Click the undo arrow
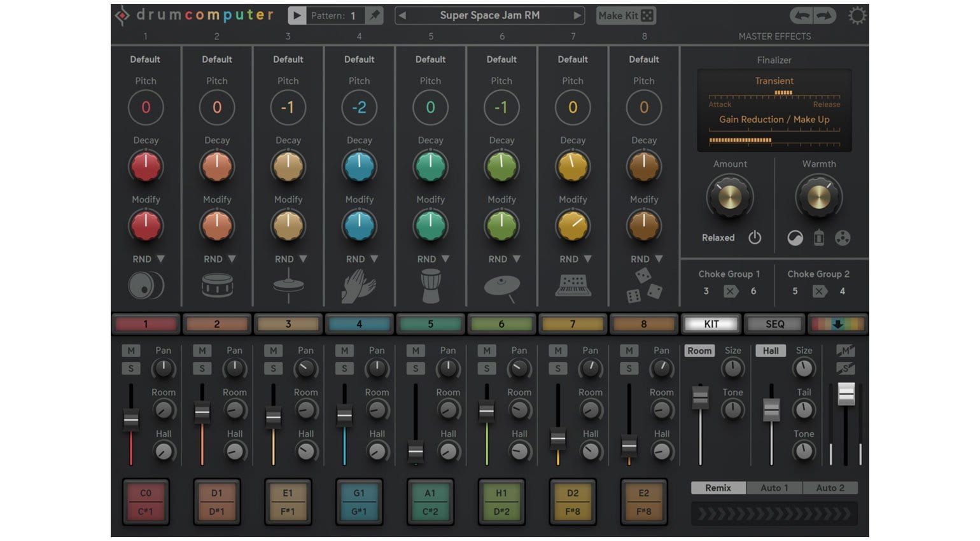 click(x=802, y=15)
